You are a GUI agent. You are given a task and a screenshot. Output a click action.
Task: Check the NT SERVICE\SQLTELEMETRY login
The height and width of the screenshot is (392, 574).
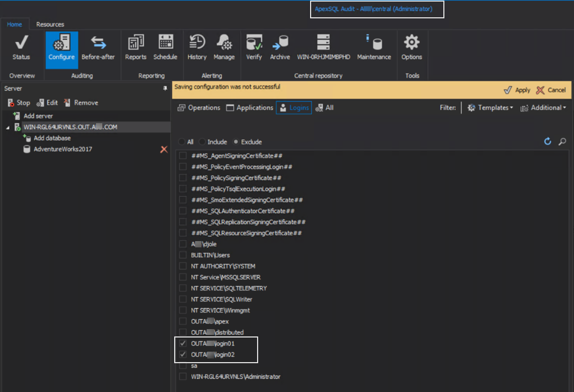tap(183, 288)
